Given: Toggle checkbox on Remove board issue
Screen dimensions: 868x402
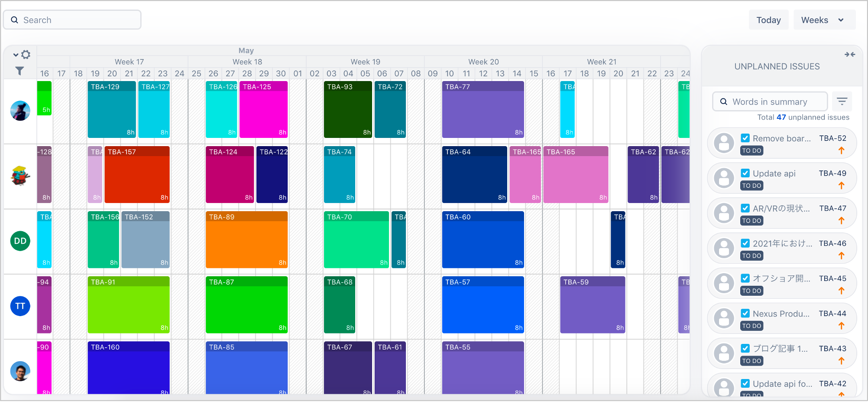Looking at the screenshot, I should pyautogui.click(x=745, y=138).
